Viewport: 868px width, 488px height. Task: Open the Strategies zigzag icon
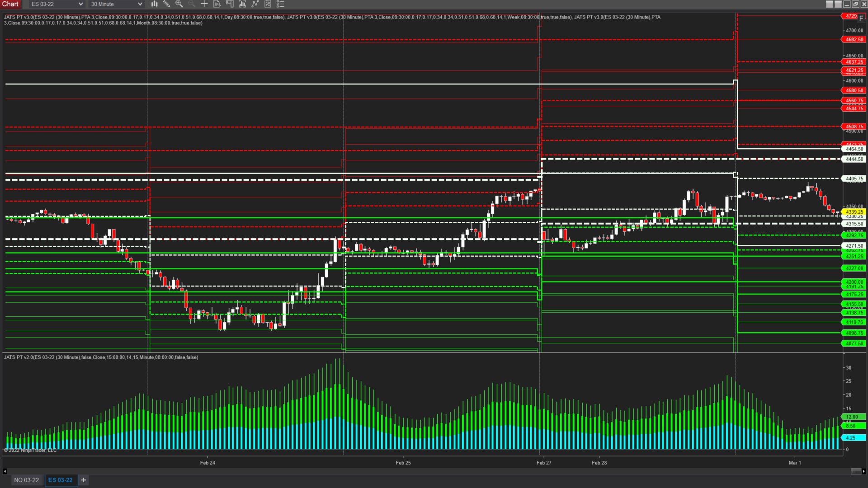click(255, 4)
